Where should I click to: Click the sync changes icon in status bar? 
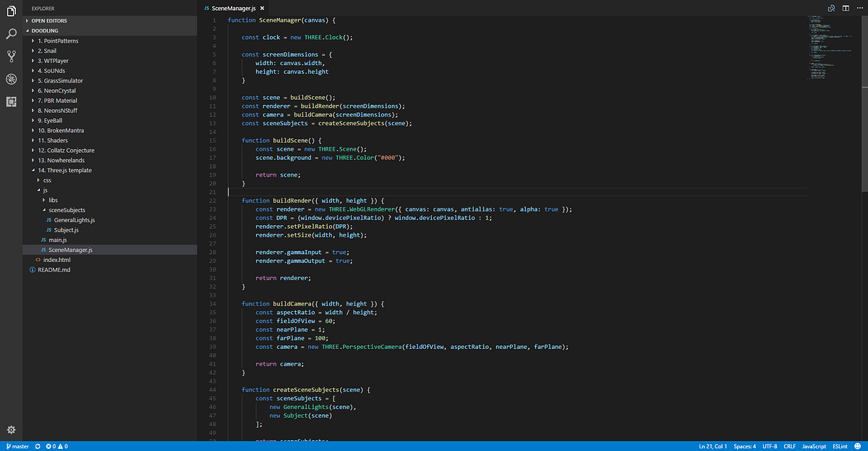pyautogui.click(x=38, y=446)
